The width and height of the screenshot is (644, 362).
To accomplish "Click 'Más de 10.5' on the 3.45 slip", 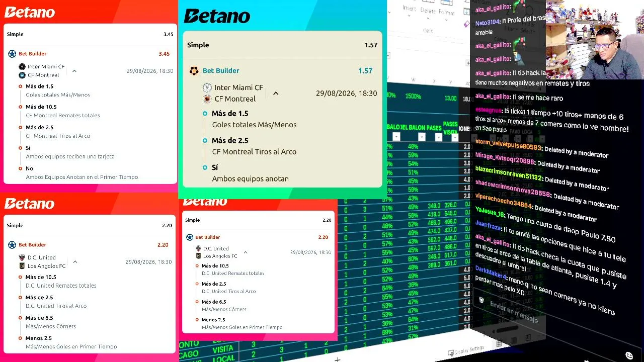I will coord(41,107).
